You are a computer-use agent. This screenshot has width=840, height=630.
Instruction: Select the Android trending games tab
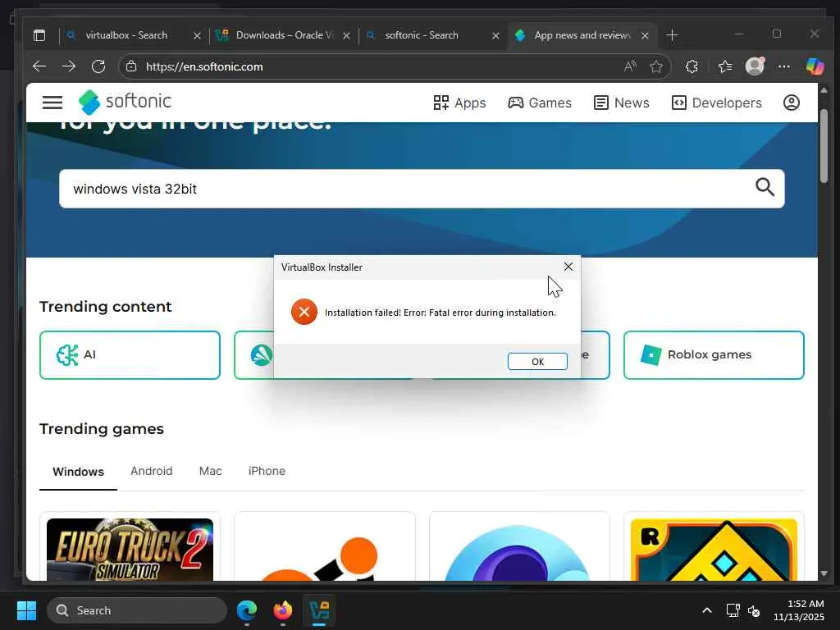coord(152,471)
